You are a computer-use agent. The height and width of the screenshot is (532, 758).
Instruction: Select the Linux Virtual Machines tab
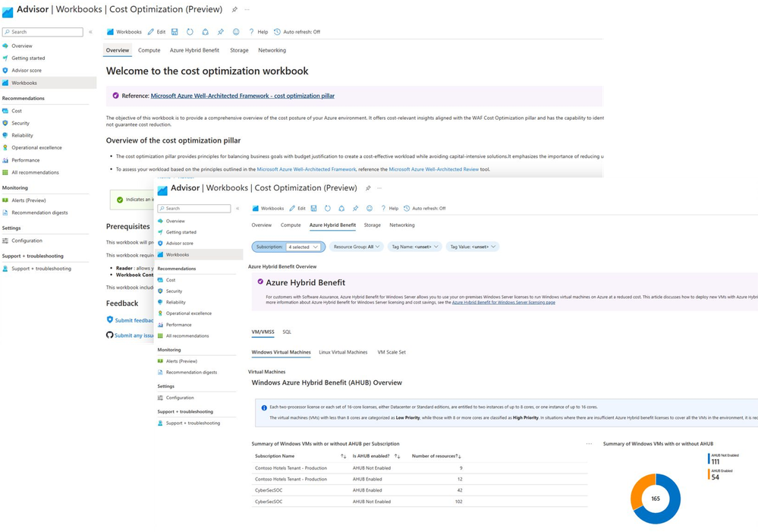point(343,352)
